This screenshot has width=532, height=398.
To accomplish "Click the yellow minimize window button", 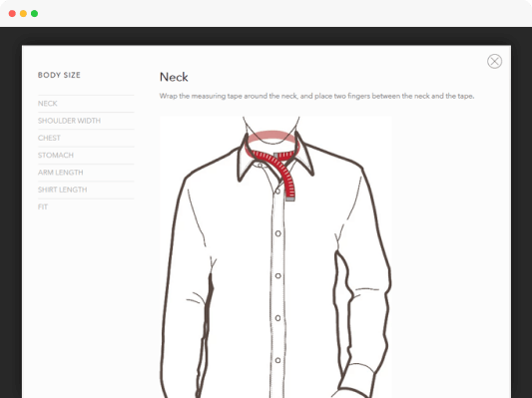I will pyautogui.click(x=23, y=14).
